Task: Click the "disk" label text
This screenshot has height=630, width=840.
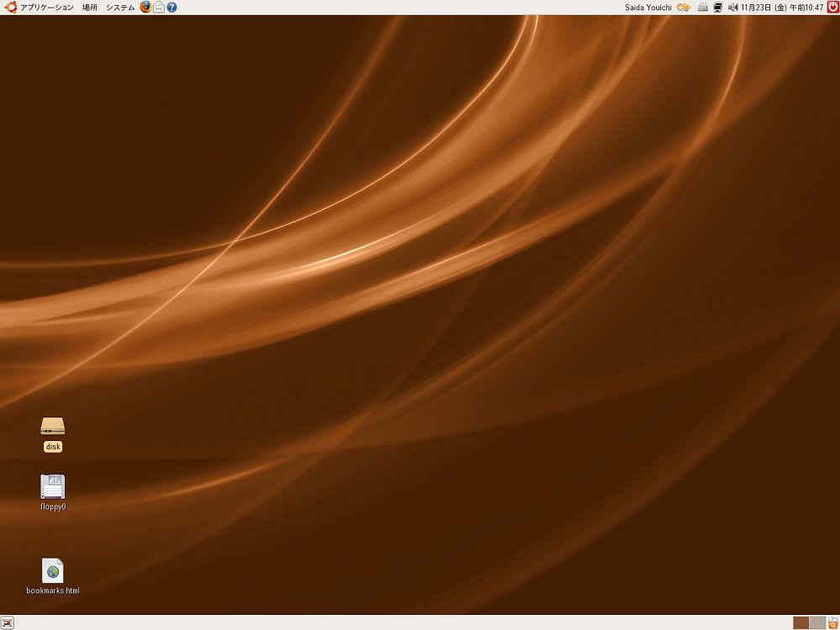Action: (53, 447)
